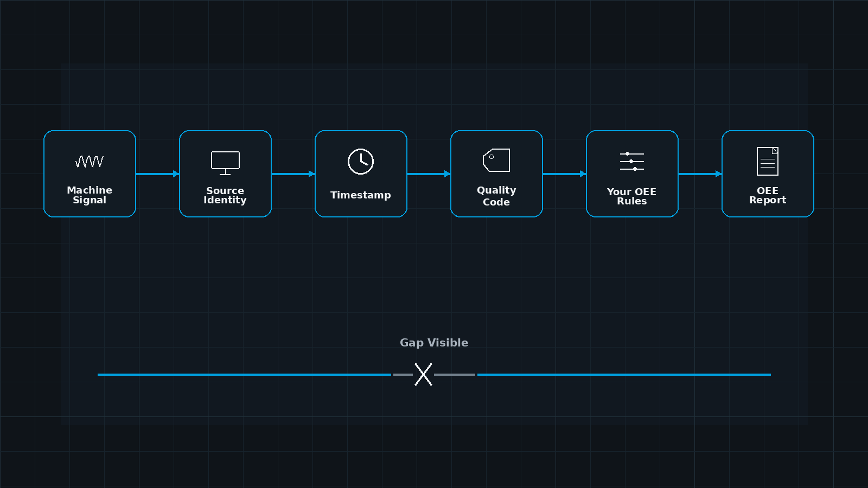This screenshot has width=868, height=488.
Task: Click the arrow from OEE Rules to OEE Report
Action: [x=700, y=174]
